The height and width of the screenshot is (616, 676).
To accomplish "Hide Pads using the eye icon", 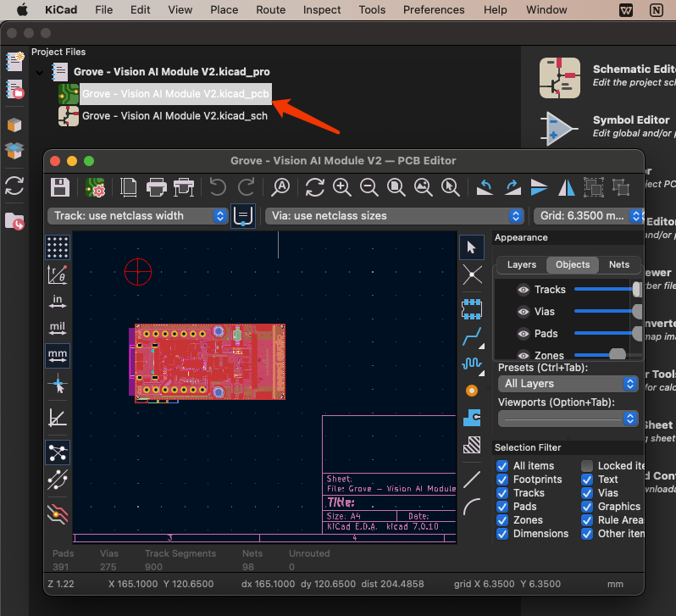I will pyautogui.click(x=524, y=334).
